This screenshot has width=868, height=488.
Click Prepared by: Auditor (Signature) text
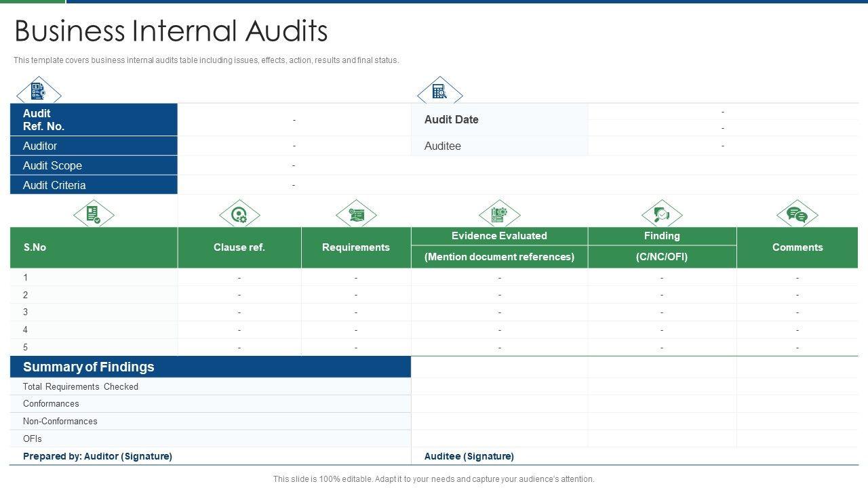[98, 456]
